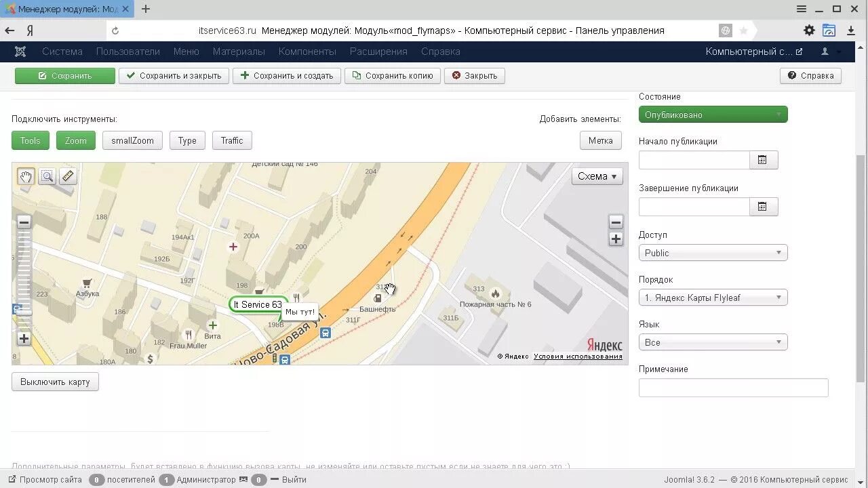Viewport: 868px width, 488px height.
Task: Click the Вита pharmacy cross icon
Action: (x=212, y=325)
